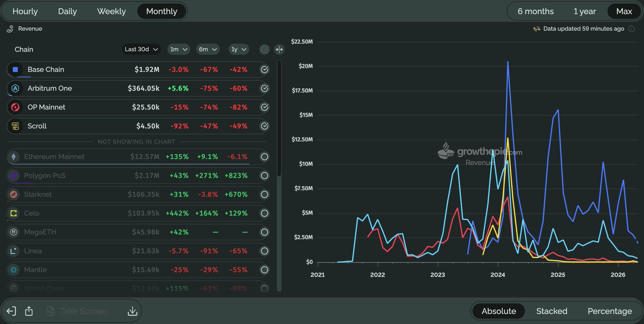
Task: Enable MegaETH in the chart
Action: (x=265, y=232)
